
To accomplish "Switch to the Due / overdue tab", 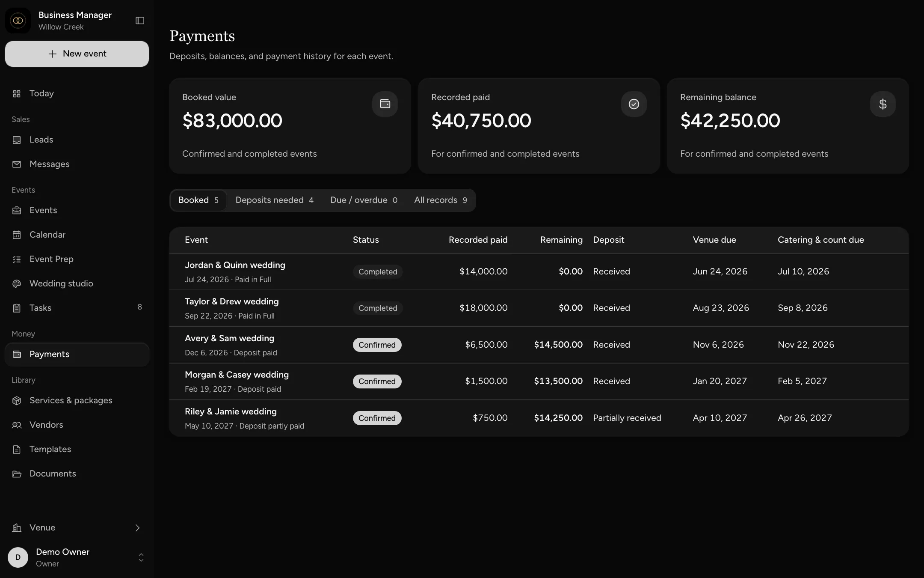I will [364, 200].
